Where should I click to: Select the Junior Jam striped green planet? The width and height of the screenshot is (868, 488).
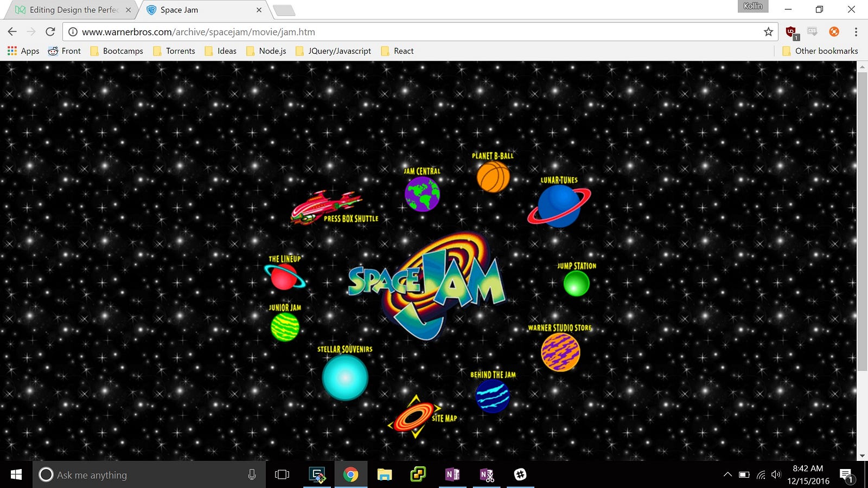pyautogui.click(x=285, y=327)
